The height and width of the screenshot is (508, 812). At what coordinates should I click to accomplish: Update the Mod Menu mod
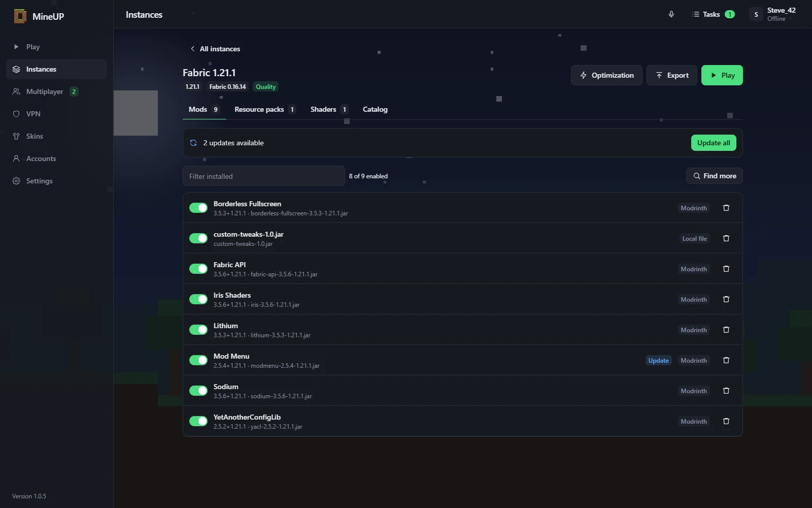click(x=659, y=360)
